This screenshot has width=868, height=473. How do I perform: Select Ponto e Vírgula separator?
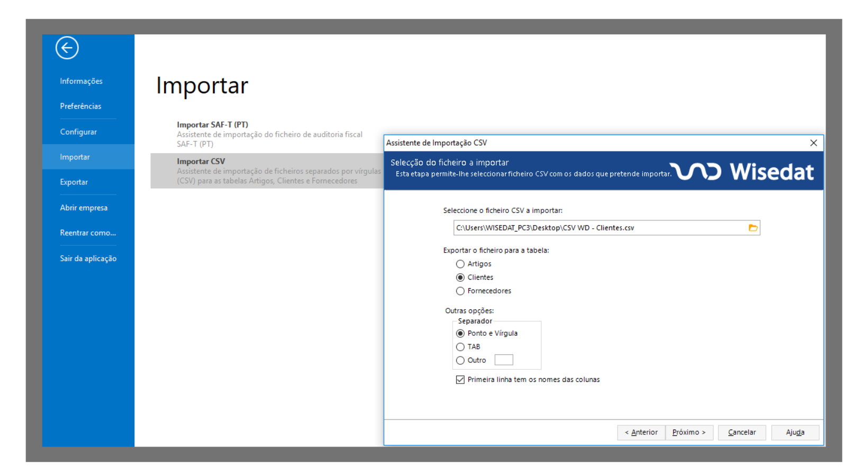pyautogui.click(x=460, y=334)
